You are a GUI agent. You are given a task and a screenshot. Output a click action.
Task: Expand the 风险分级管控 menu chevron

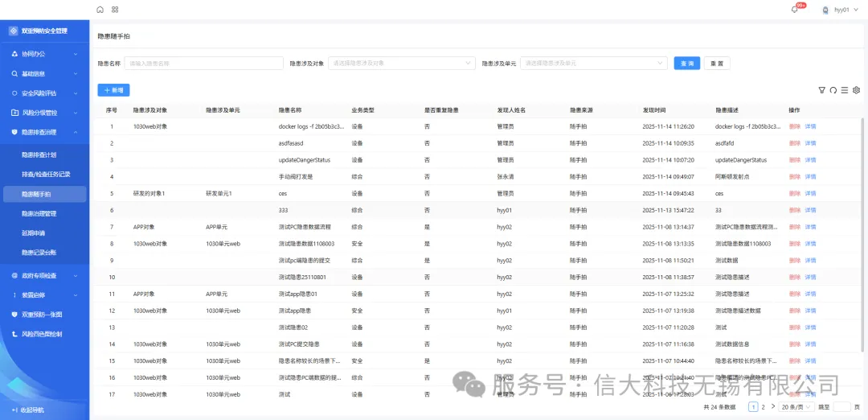click(x=76, y=113)
